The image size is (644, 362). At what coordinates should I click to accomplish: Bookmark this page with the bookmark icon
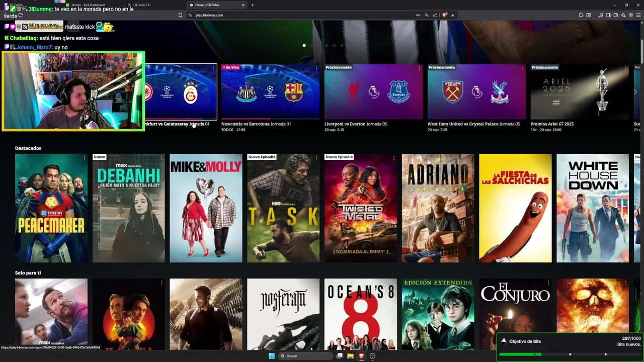[x=180, y=15]
